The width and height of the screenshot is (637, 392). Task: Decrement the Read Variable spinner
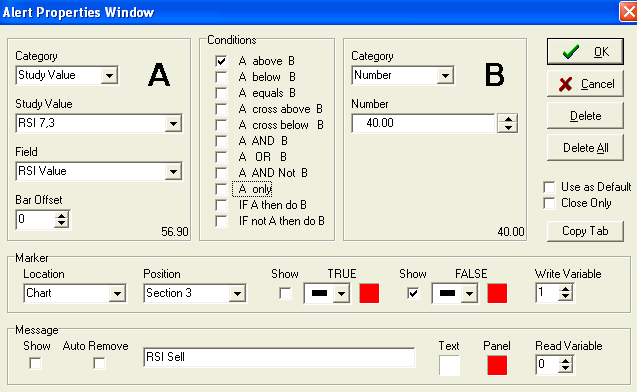565,368
